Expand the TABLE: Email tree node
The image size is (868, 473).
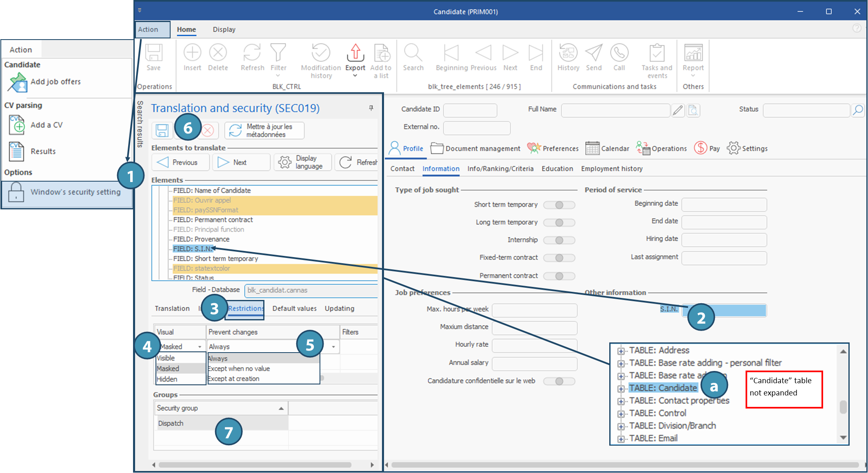pos(621,439)
